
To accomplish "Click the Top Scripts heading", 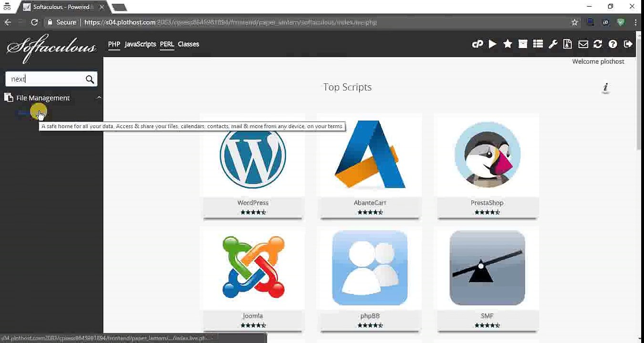I will 347,87.
